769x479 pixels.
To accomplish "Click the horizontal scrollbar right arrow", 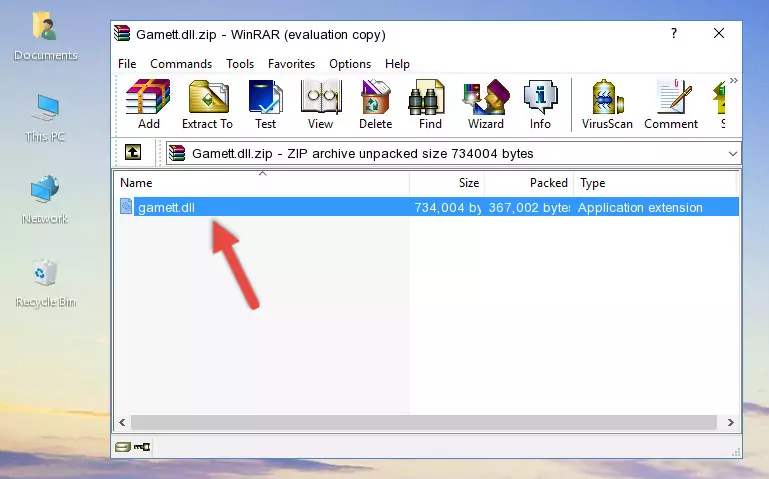I will click(731, 422).
